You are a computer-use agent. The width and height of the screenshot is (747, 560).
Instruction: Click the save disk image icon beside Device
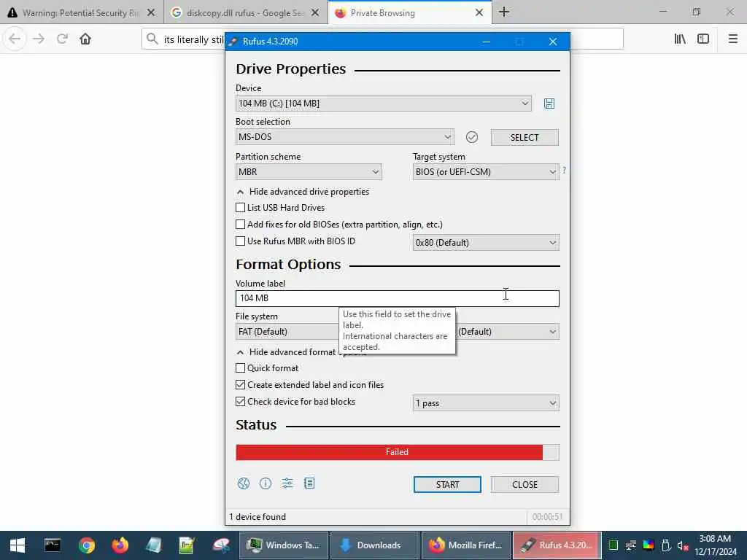point(549,104)
